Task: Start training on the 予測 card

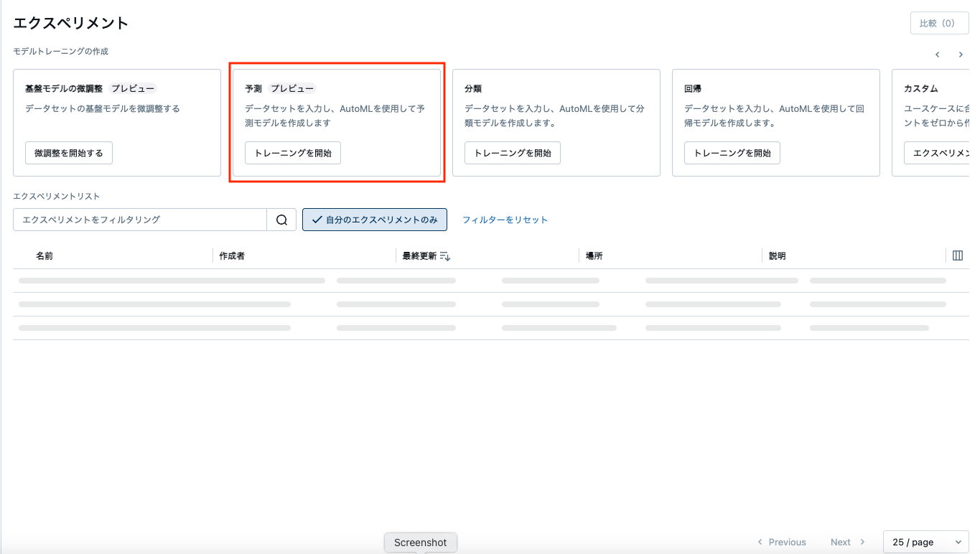Action: pyautogui.click(x=293, y=152)
